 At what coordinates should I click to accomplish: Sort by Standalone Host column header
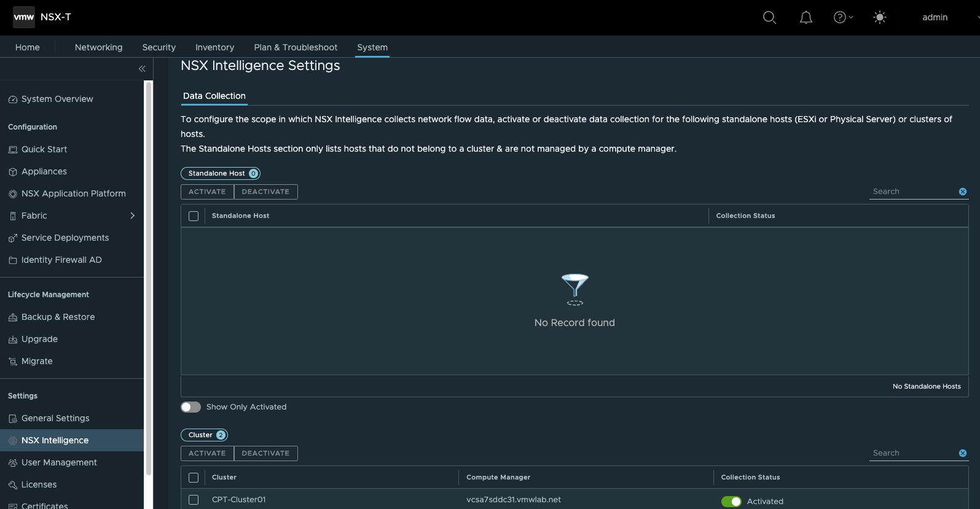[240, 216]
